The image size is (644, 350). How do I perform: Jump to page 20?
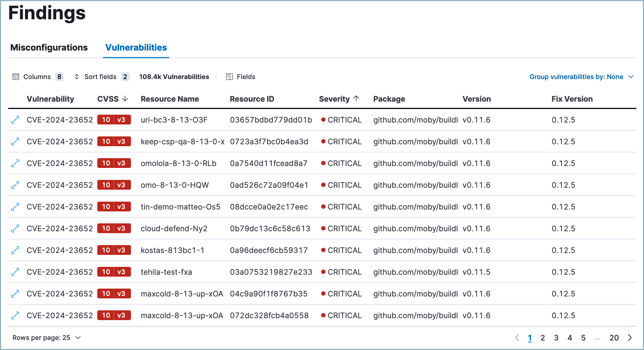pyautogui.click(x=614, y=337)
